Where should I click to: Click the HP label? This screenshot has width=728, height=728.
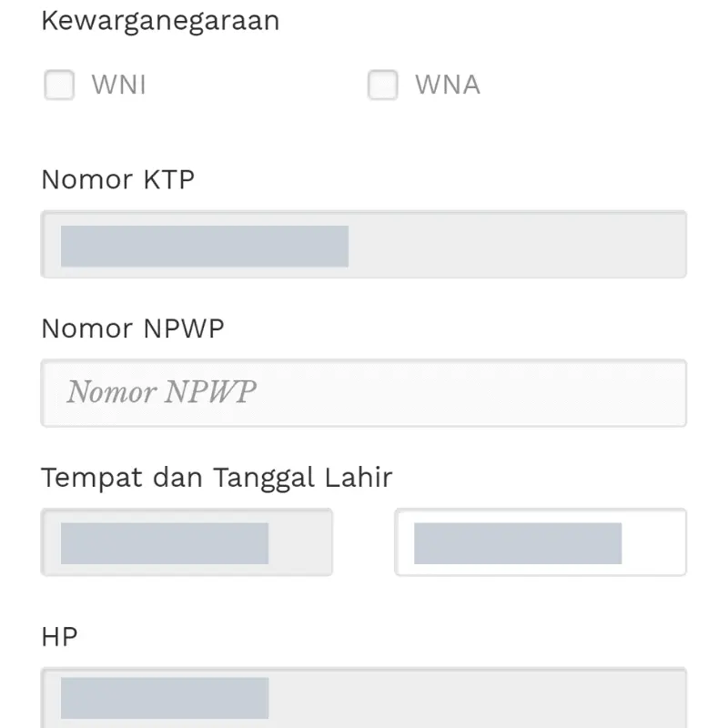(x=58, y=637)
